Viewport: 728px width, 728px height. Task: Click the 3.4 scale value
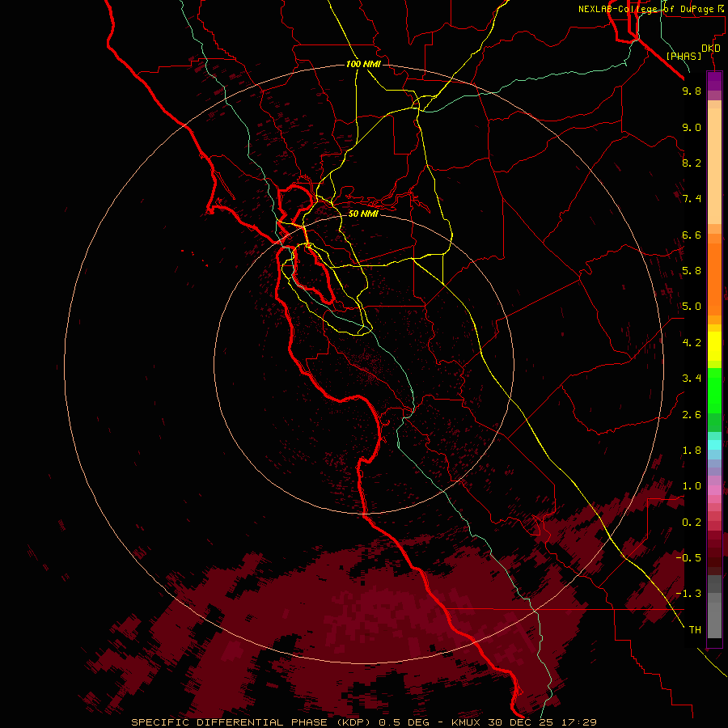coord(692,379)
